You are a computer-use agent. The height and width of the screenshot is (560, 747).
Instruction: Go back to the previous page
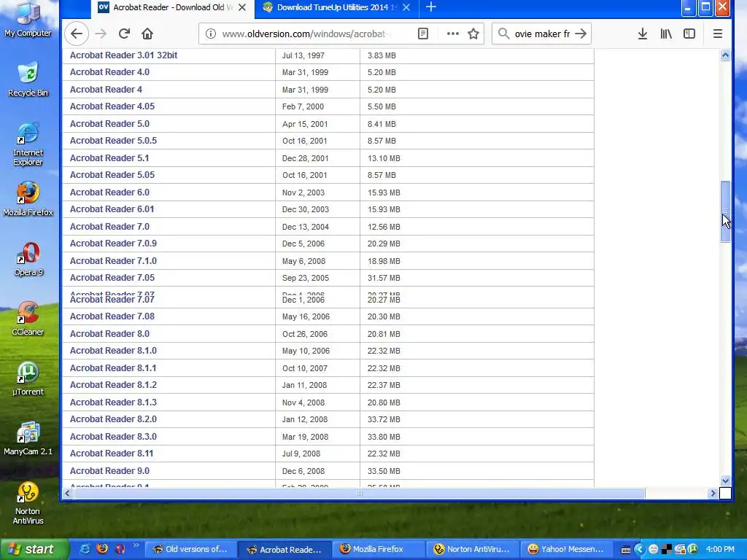(x=76, y=34)
